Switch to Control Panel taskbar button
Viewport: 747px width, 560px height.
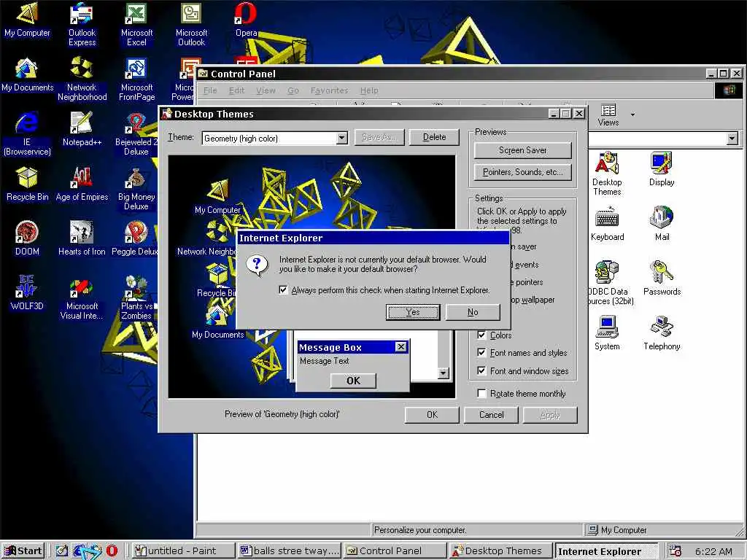coord(394,551)
